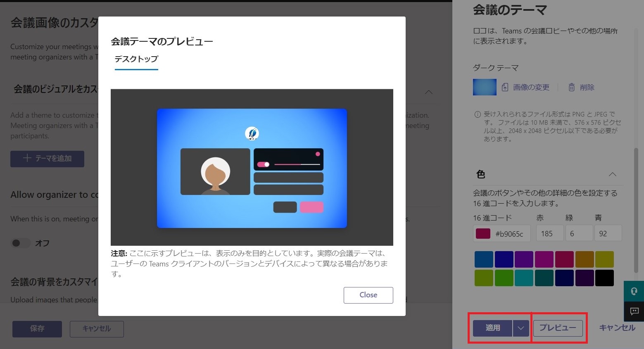Click the info icon near file format note
Viewport: 644px width, 349px height.
478,114
